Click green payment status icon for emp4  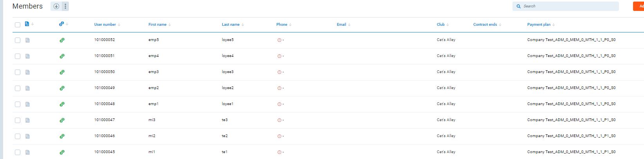62,56
